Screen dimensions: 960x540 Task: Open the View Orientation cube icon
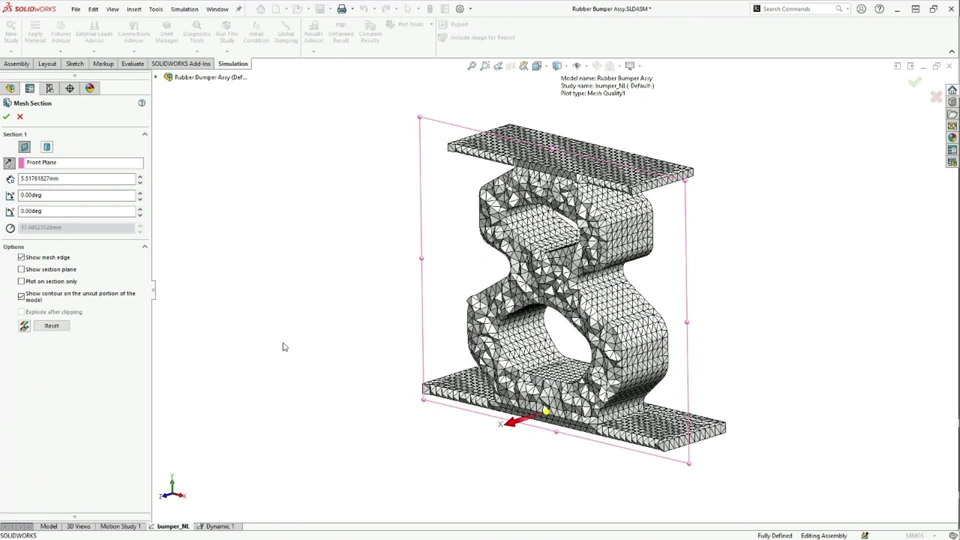coord(537,66)
